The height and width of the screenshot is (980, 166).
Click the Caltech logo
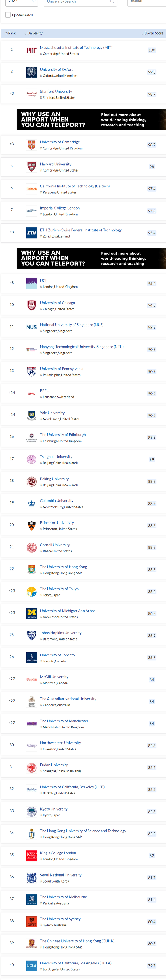32,189
